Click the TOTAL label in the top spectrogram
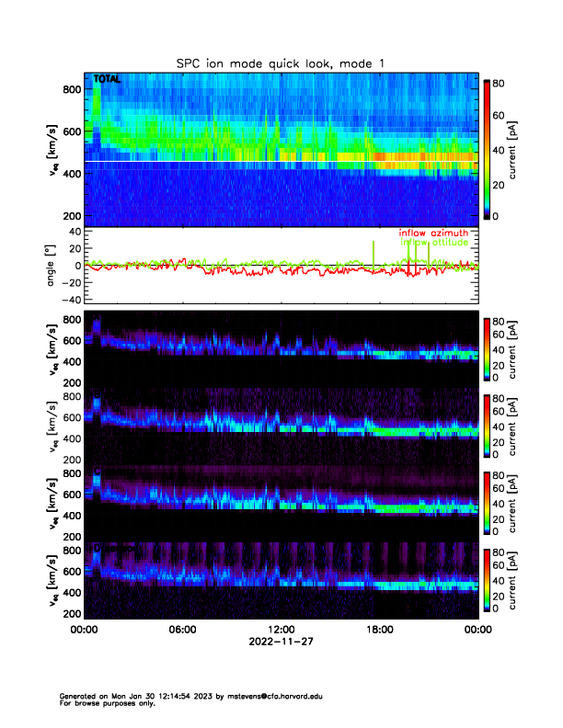Screen dimensions: 563x728 pos(108,80)
